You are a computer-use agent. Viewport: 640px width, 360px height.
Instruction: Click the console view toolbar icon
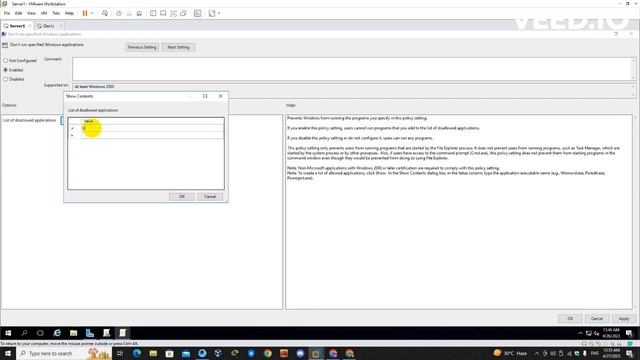[x=198, y=13]
